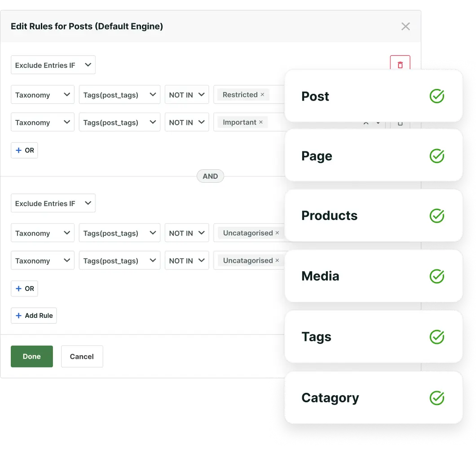Open the Exclude Entries IF dropdown

pyautogui.click(x=53, y=65)
